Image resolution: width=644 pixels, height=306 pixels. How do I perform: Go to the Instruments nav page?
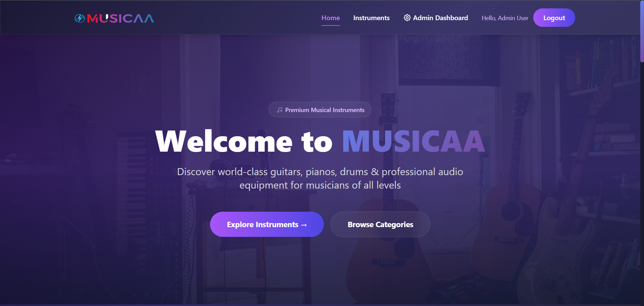(x=371, y=18)
